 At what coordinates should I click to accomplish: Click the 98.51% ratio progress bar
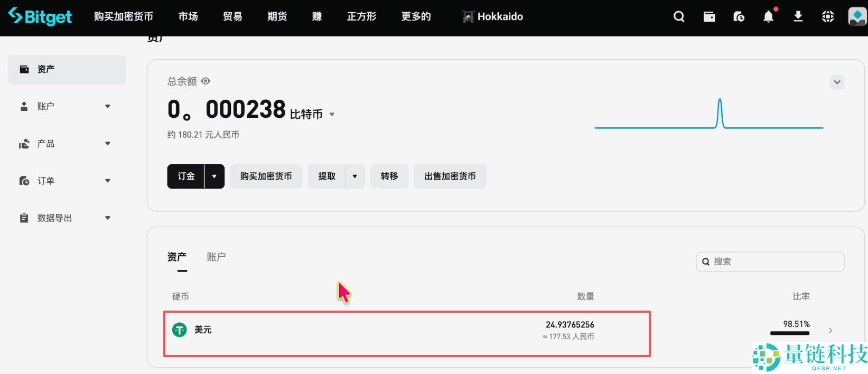[x=790, y=333]
